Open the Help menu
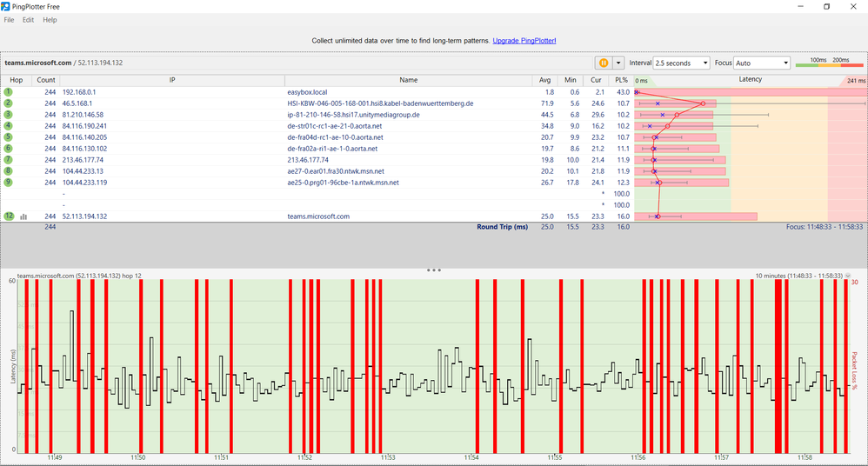The image size is (868, 466). pos(50,20)
